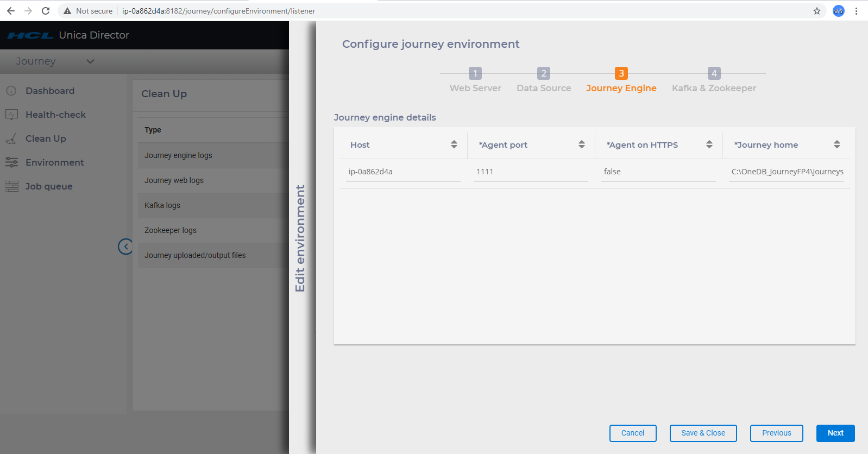The width and height of the screenshot is (868, 454).
Task: Go to step 2 Data Source
Action: pos(544,73)
